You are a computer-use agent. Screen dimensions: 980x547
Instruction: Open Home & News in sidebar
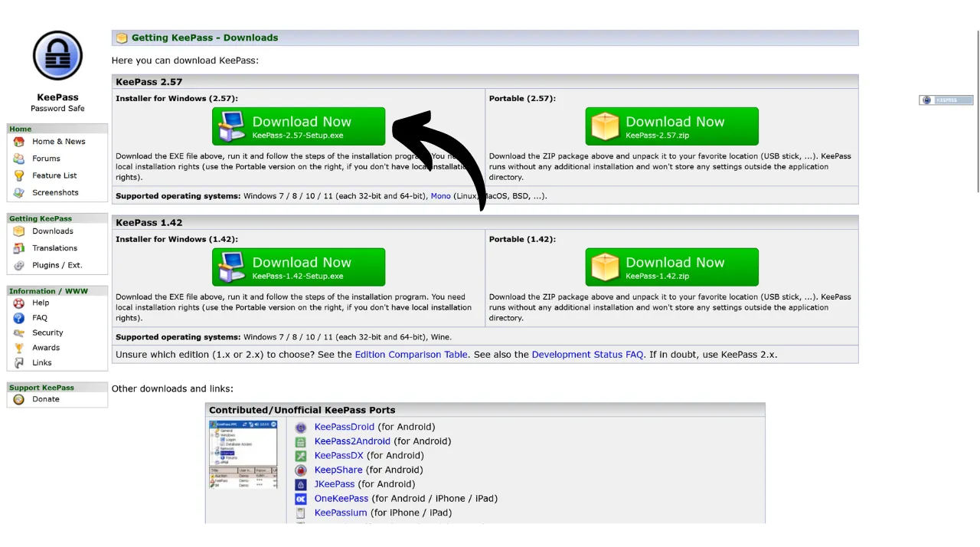[x=58, y=142]
